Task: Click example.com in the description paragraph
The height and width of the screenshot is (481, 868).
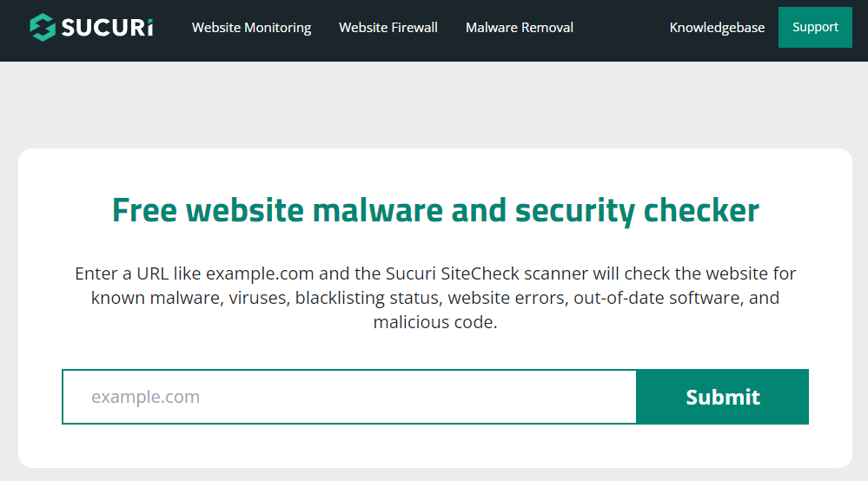Action: [260, 273]
